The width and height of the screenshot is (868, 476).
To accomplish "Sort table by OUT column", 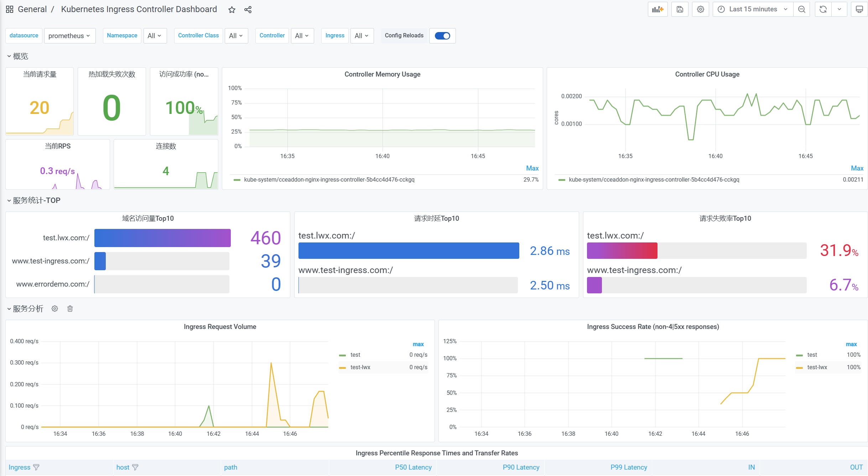I will [x=856, y=467].
